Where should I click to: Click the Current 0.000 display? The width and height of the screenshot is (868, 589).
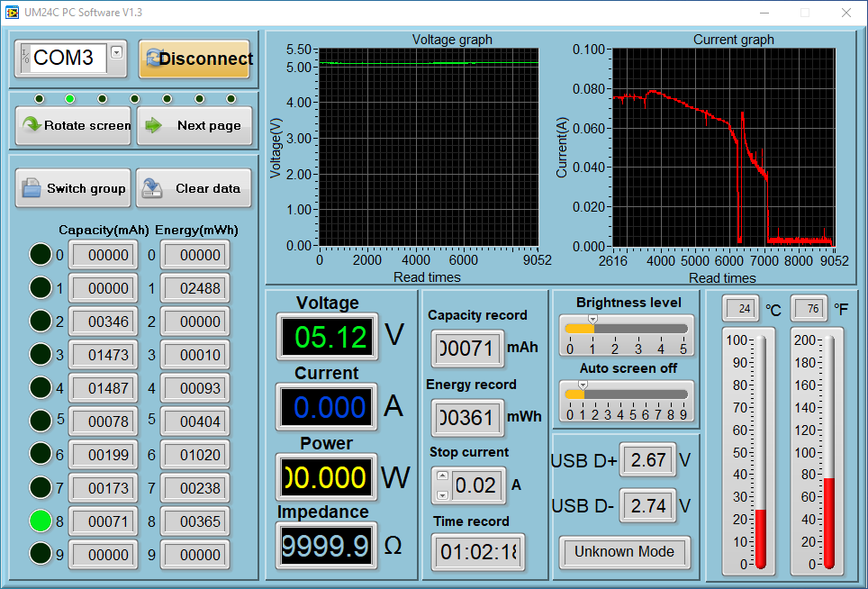coord(327,407)
